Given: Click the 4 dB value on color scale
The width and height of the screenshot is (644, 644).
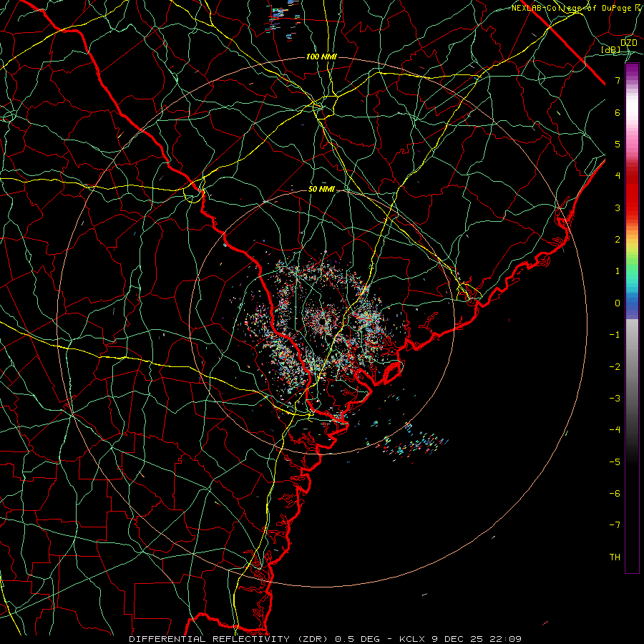Looking at the screenshot, I should (618, 176).
